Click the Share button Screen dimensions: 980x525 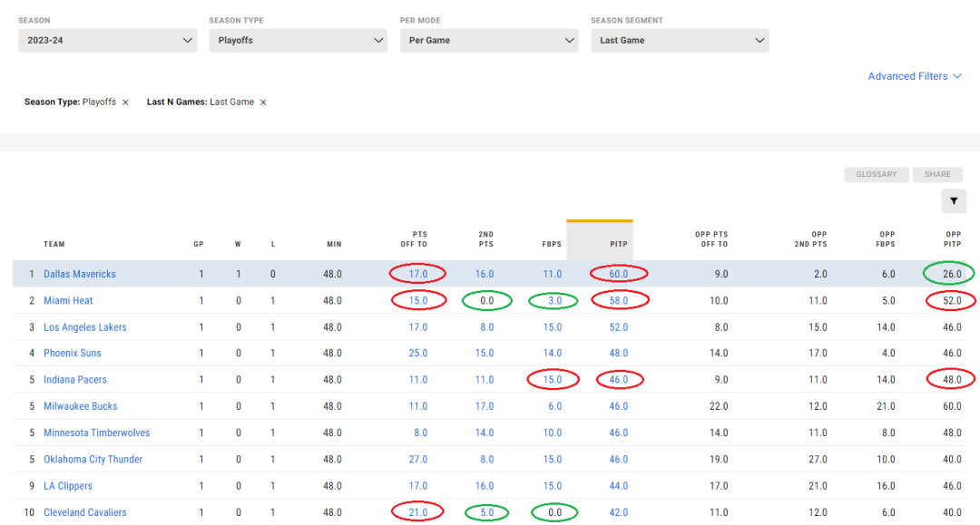tap(937, 174)
